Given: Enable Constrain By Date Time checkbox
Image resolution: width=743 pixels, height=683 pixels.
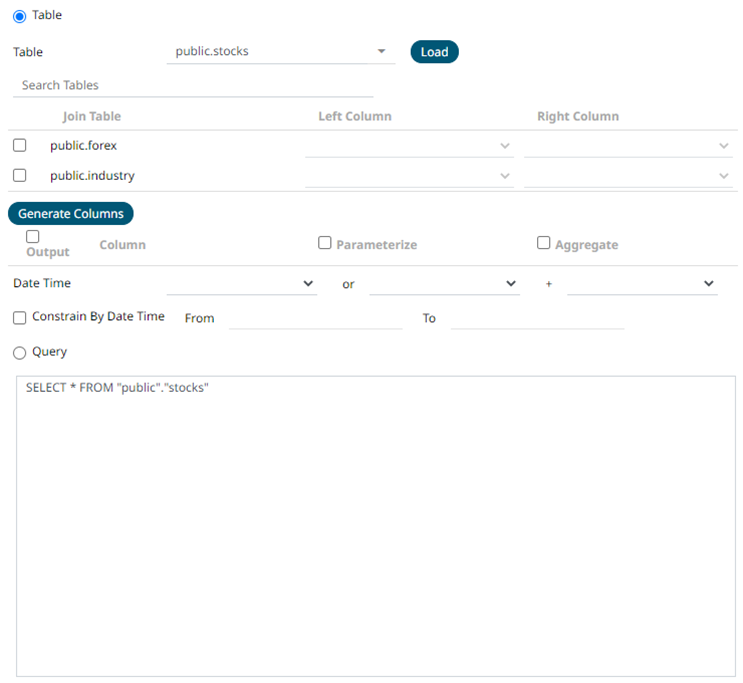Looking at the screenshot, I should click(20, 318).
